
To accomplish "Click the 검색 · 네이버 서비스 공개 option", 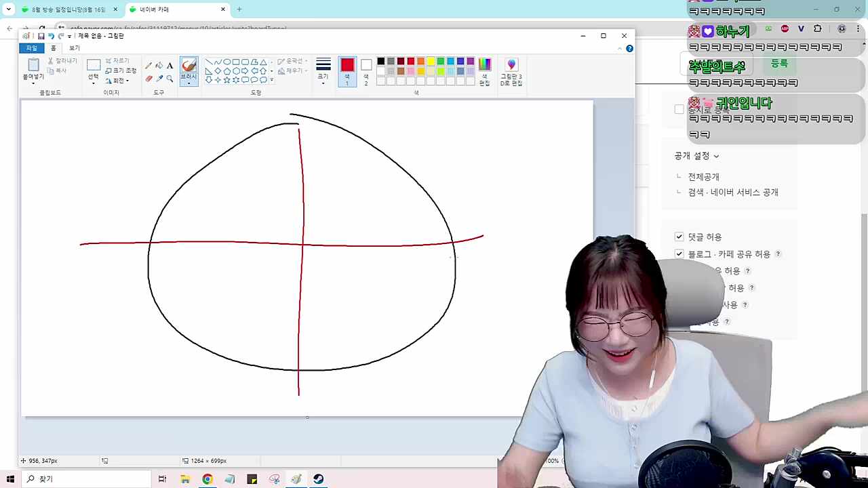I will (733, 192).
